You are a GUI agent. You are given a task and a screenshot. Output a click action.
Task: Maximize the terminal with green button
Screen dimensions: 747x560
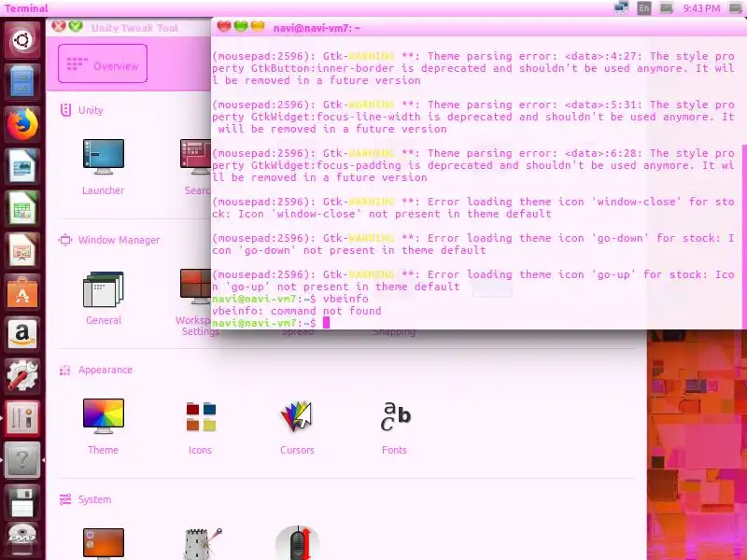[x=241, y=26]
